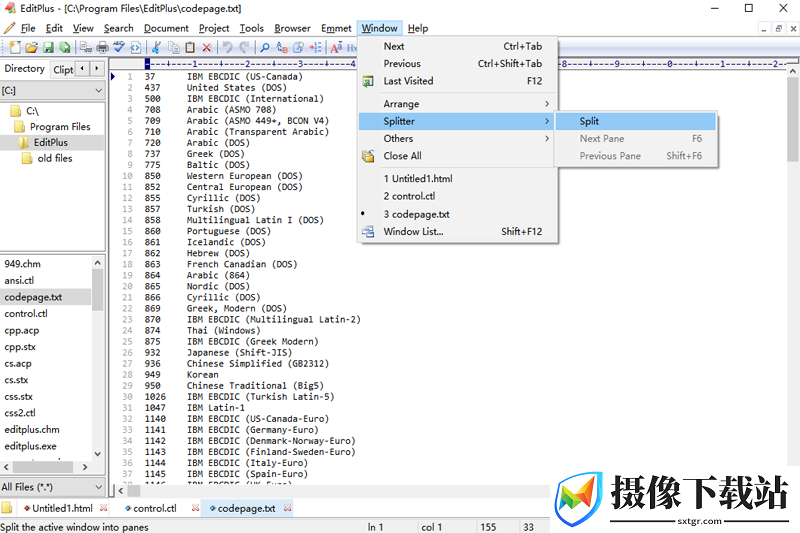Click the file list scroll-down arrow

click(x=97, y=453)
